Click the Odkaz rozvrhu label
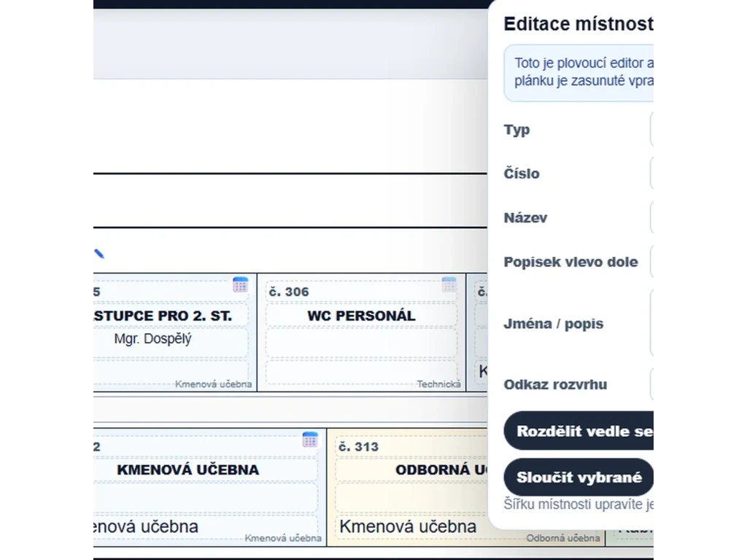This screenshot has width=747, height=560. (555, 384)
